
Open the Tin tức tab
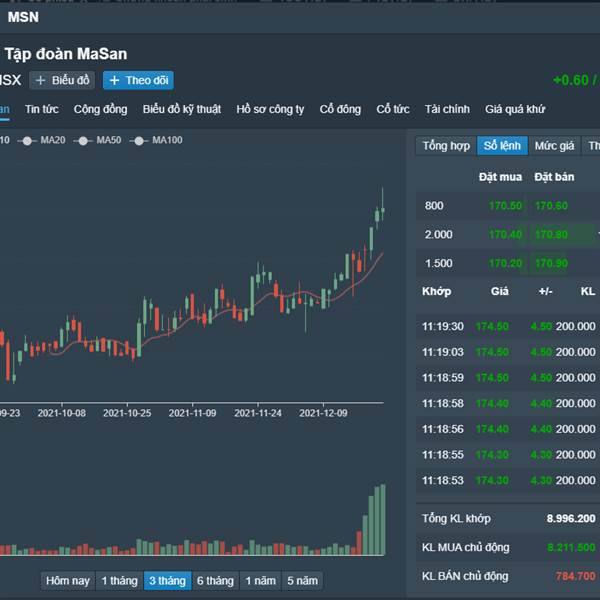42,109
